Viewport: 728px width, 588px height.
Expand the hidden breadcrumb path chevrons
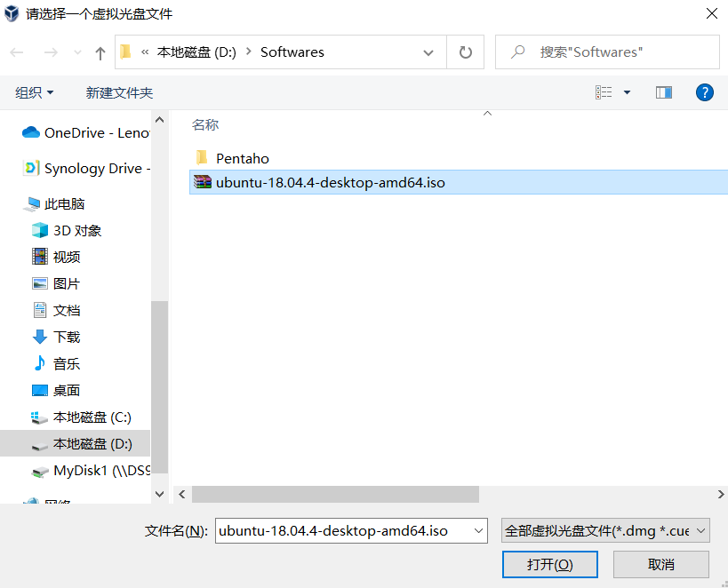point(145,52)
